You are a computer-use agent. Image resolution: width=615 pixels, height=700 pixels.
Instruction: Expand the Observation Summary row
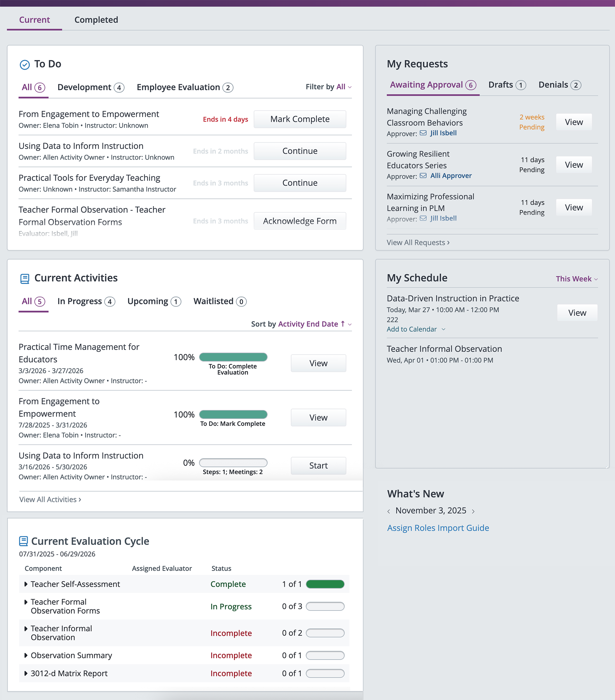pos(26,655)
